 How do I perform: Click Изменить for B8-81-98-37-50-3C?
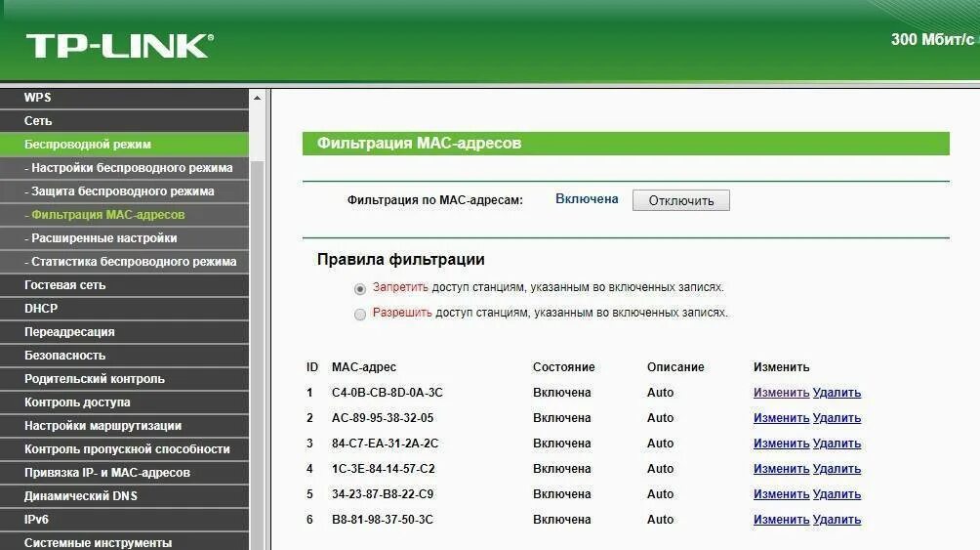click(781, 520)
